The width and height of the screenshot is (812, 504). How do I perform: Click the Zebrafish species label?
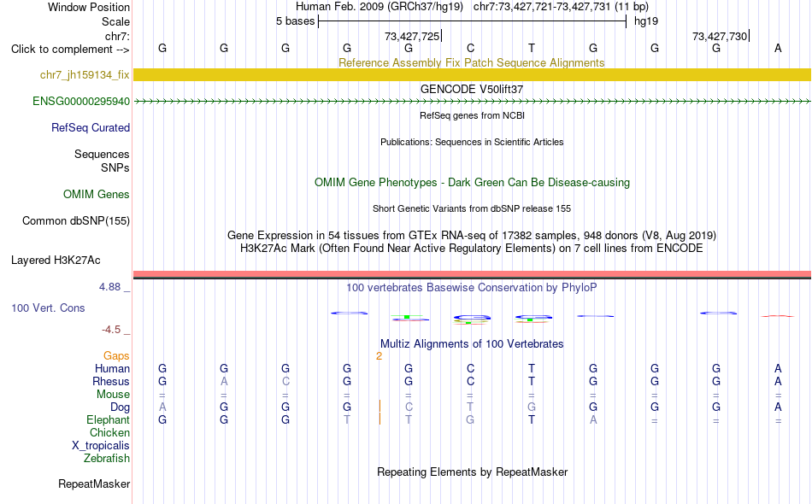pyautogui.click(x=107, y=459)
